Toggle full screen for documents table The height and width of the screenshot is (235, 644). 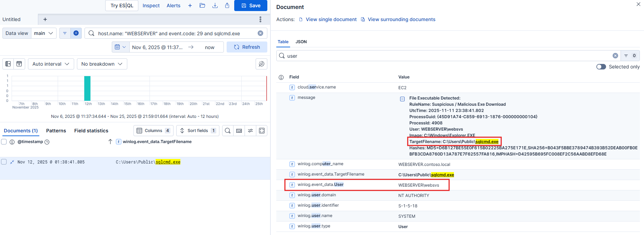[x=262, y=131]
